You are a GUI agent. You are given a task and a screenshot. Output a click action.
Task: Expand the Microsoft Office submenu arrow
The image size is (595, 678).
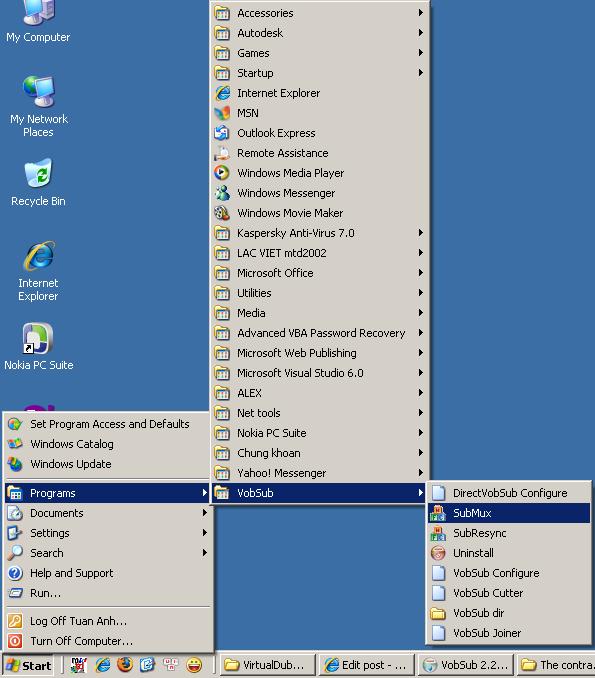[420, 273]
